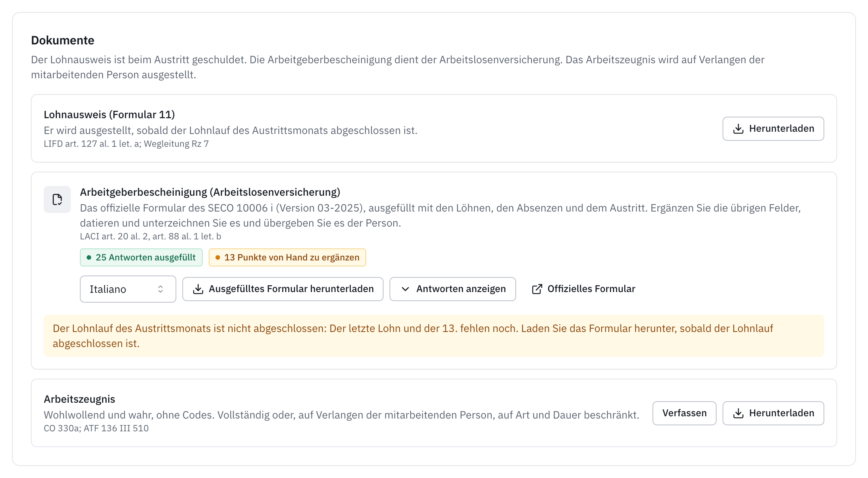Download the Arbeitszeugnis
This screenshot has height=478, width=868.
click(773, 413)
